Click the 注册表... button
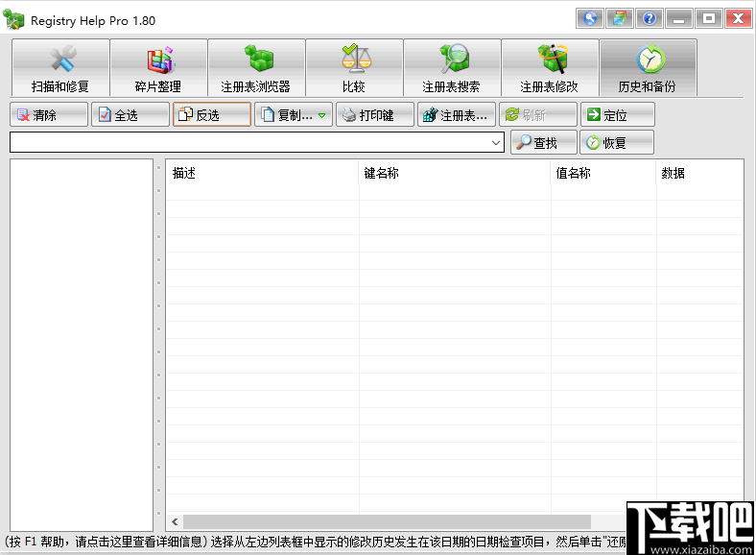 [x=456, y=115]
